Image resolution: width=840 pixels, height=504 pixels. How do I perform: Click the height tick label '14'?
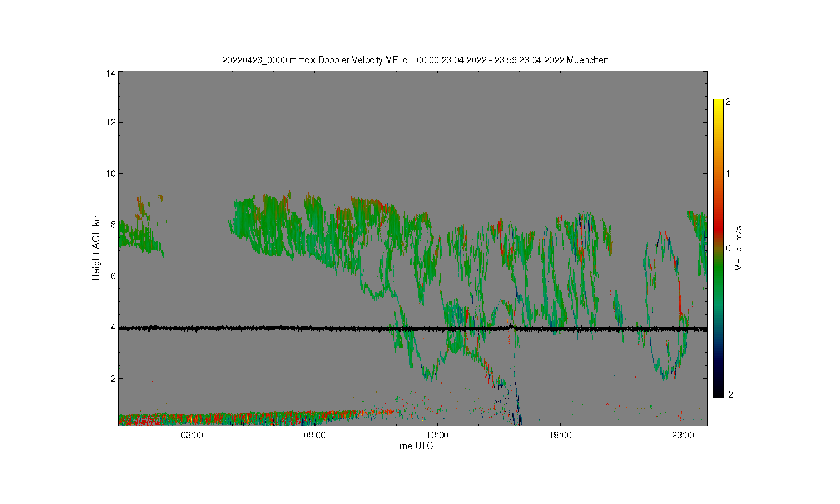(x=111, y=73)
